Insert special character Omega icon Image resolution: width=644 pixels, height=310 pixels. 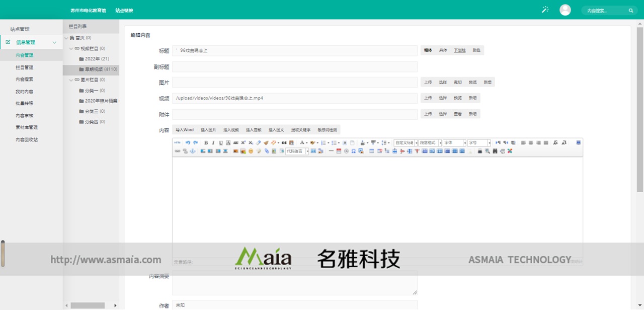click(353, 151)
